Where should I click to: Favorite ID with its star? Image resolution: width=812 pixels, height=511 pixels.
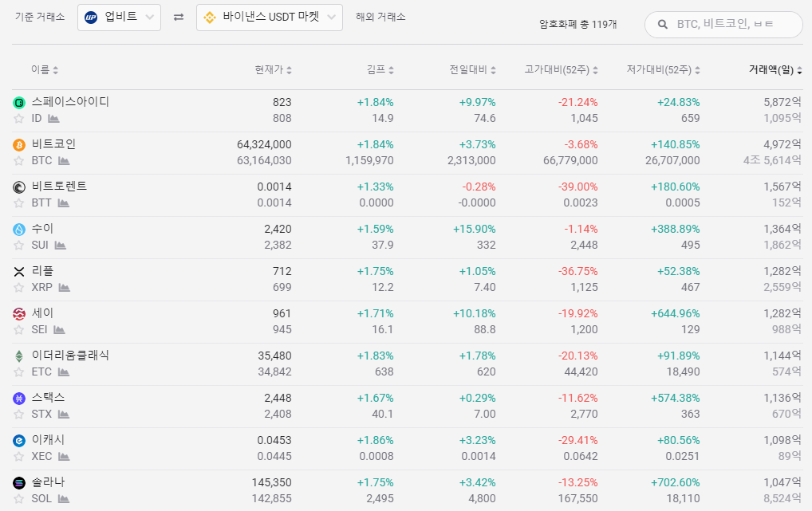pyautogui.click(x=18, y=119)
